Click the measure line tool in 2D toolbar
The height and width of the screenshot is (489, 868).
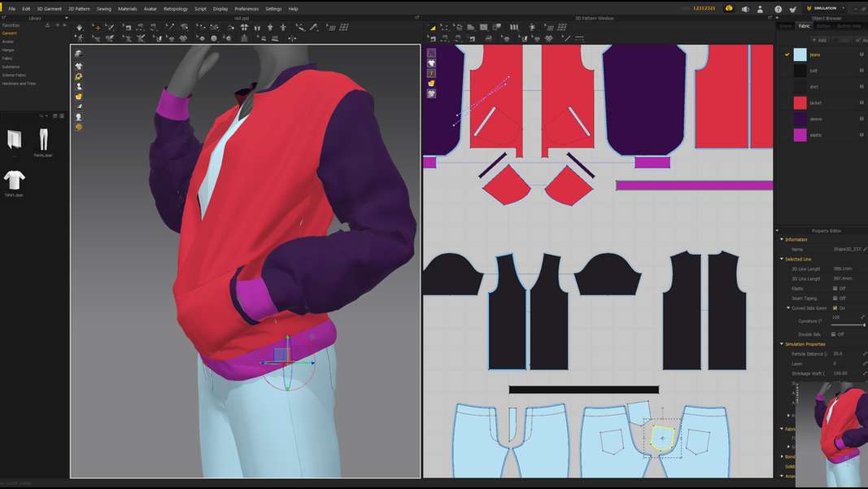(565, 38)
